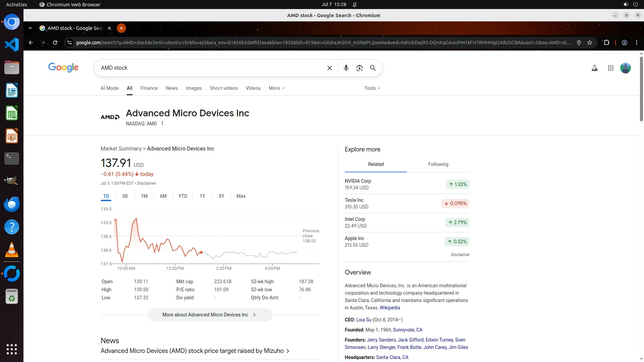
Task: Switch to the Finance search tab
Action: tap(149, 88)
